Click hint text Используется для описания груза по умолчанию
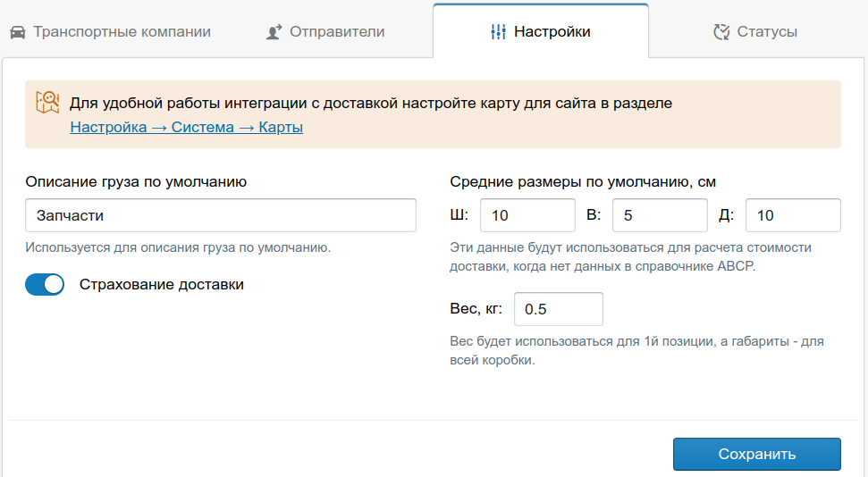 tap(178, 247)
